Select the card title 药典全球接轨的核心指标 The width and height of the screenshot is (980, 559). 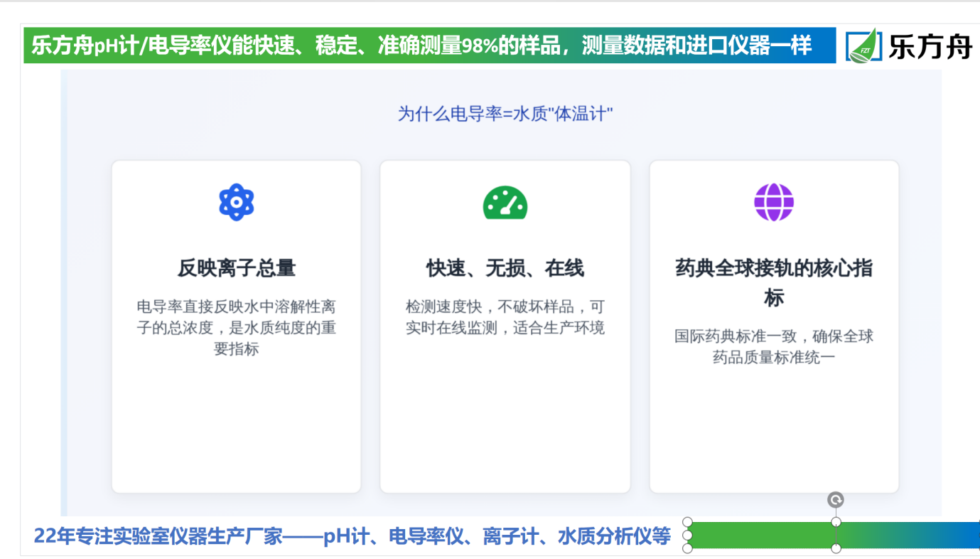tap(773, 282)
